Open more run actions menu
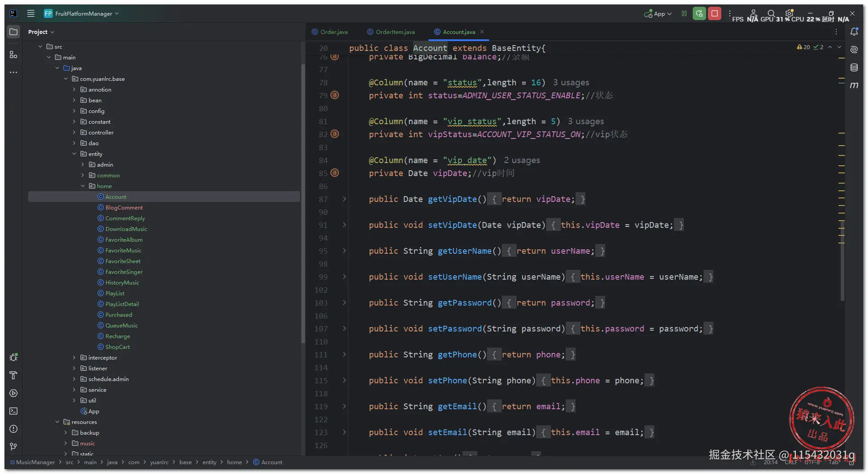Screen dimensions: 868x474 tap(730, 13)
